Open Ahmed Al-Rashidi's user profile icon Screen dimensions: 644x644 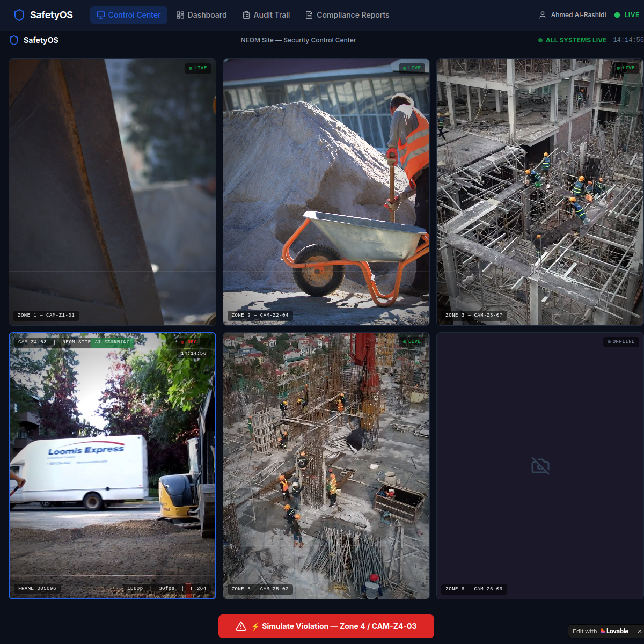542,15
